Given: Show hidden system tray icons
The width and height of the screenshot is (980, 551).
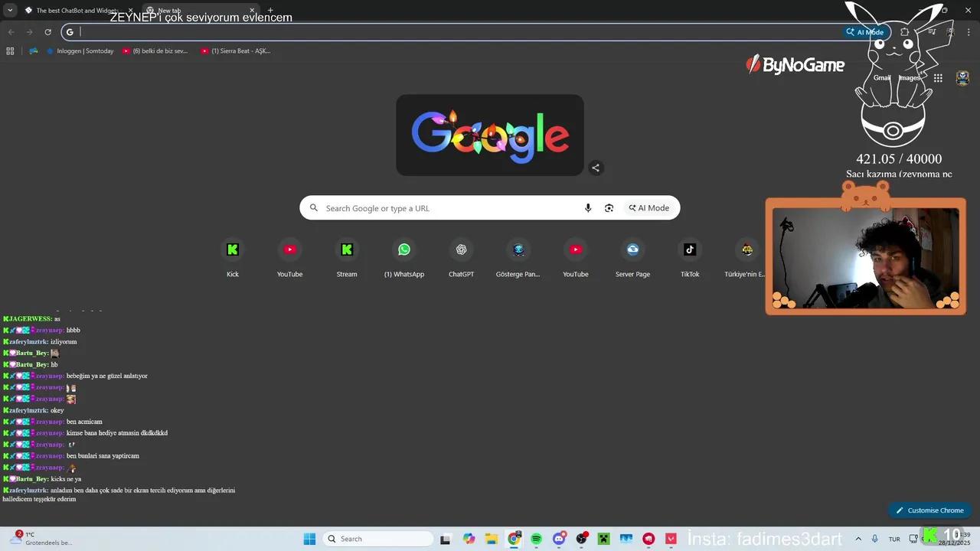Looking at the screenshot, I should pos(858,539).
